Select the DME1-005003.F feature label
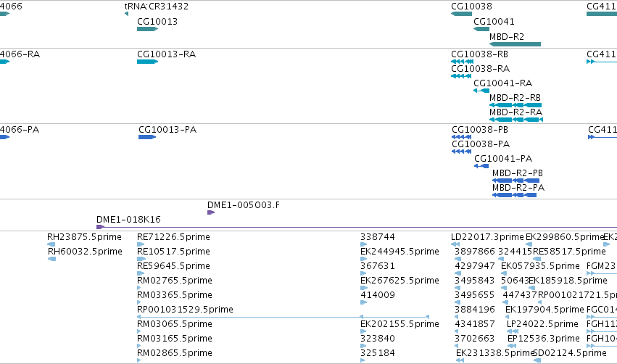The width and height of the screenshot is (617, 364). (244, 205)
